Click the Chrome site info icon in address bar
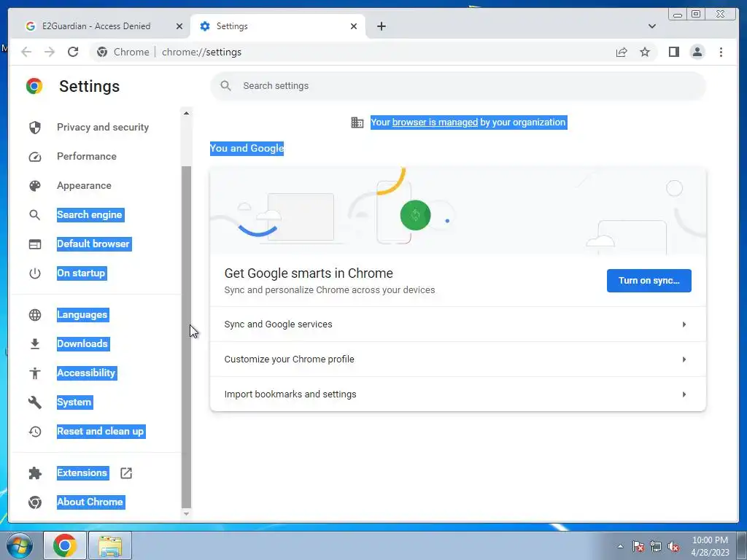The width and height of the screenshot is (747, 560). coord(102,52)
